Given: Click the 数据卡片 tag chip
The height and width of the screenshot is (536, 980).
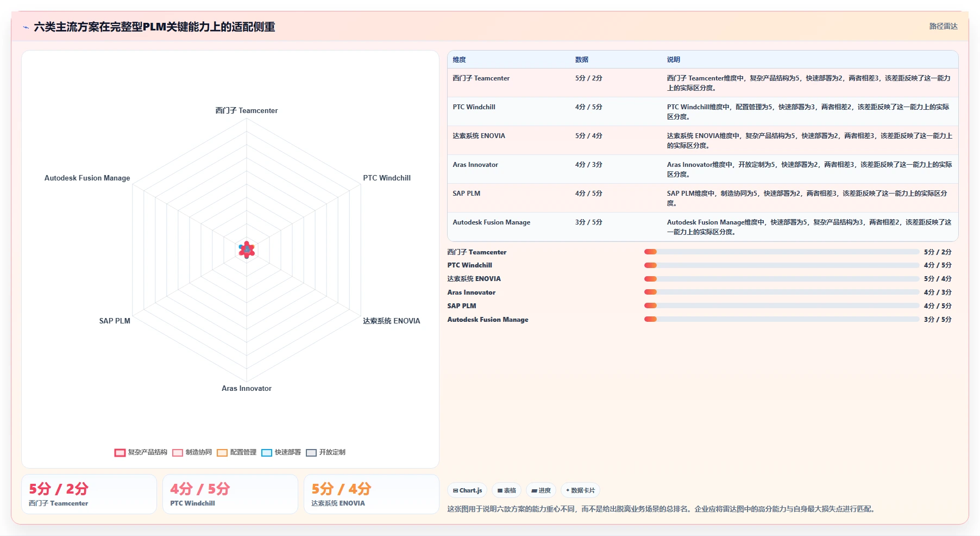Looking at the screenshot, I should (x=580, y=490).
